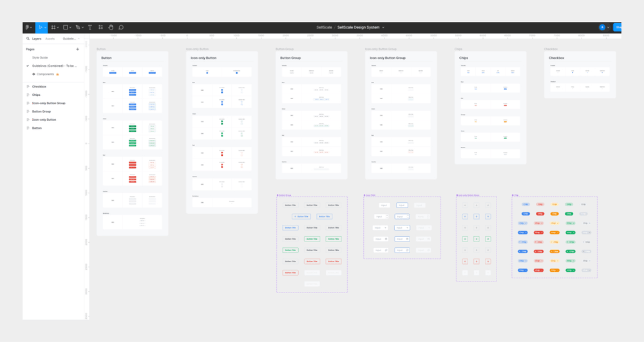Open the Frame tool options arrow
This screenshot has width=644, height=342.
pyautogui.click(x=58, y=28)
